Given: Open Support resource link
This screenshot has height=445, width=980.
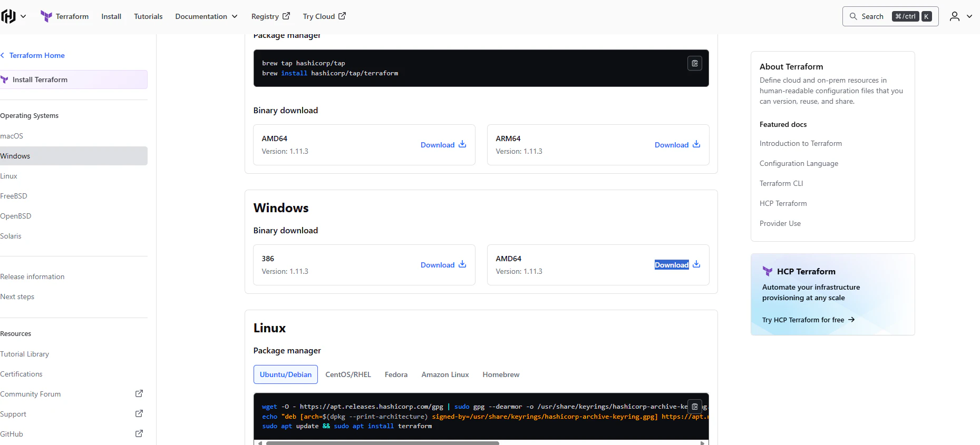Looking at the screenshot, I should (13, 414).
